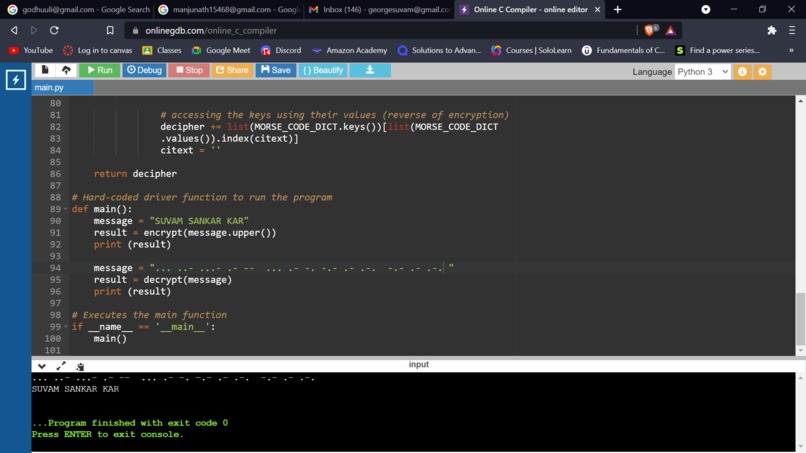Open Fundamentals of C... bookmark

(623, 50)
